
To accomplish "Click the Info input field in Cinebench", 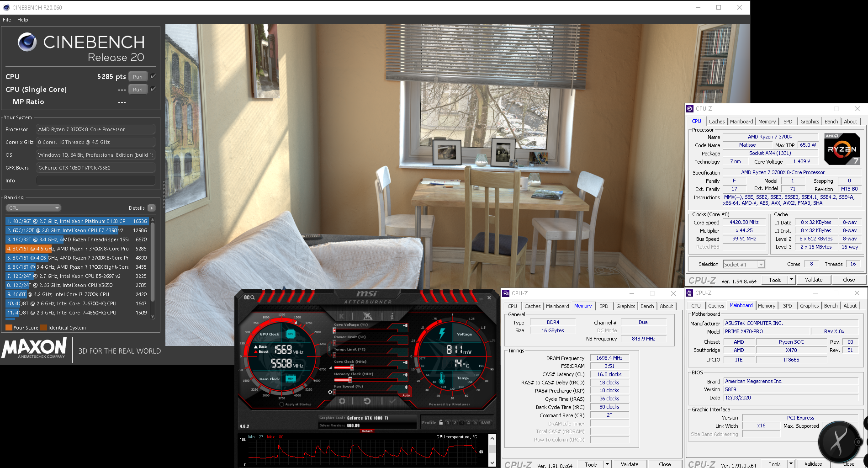I will click(x=95, y=181).
